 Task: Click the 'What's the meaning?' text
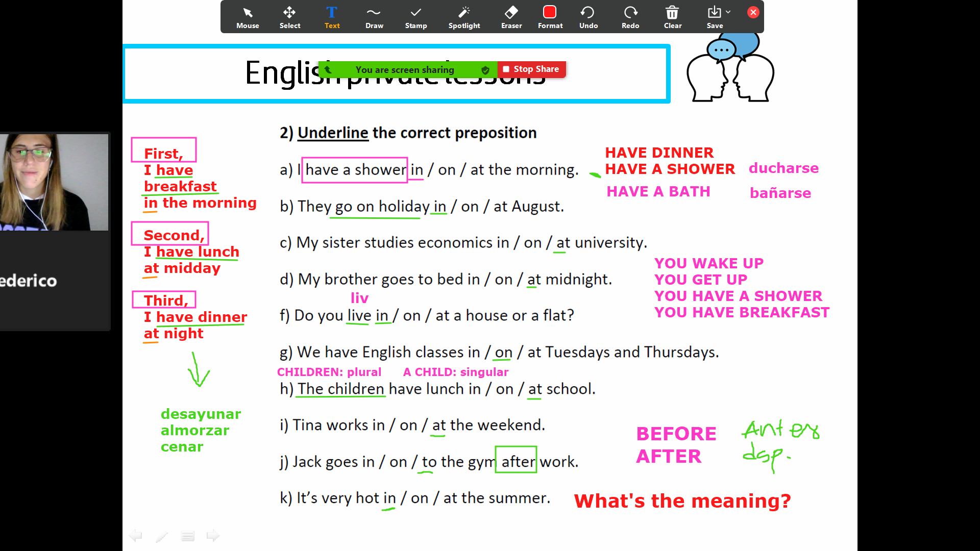pyautogui.click(x=682, y=501)
